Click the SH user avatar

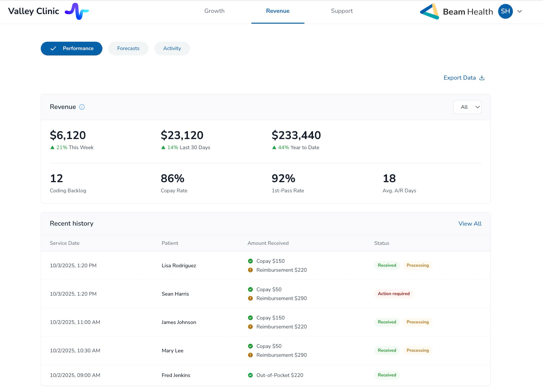[x=505, y=11]
